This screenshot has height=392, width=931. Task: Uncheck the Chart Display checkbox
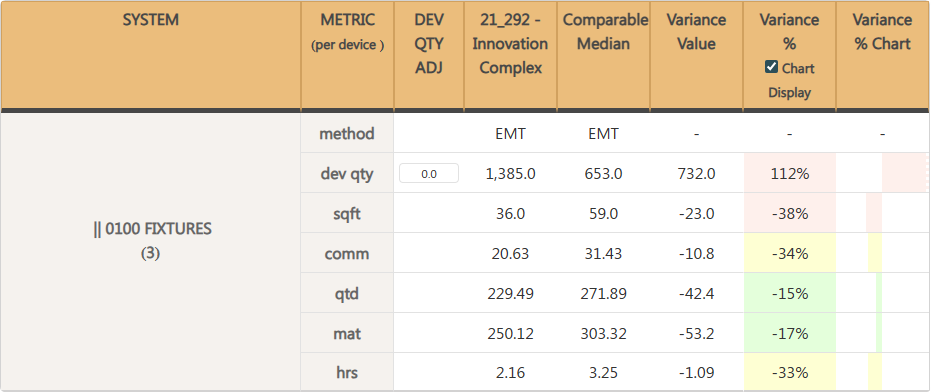point(771,67)
